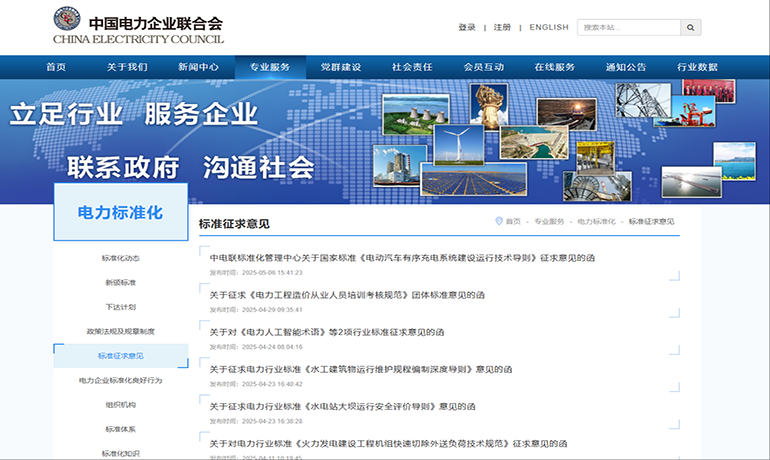Screen dimensions: 770x460
Task: Select 标准化知识 in the sidebar
Action: point(121,453)
